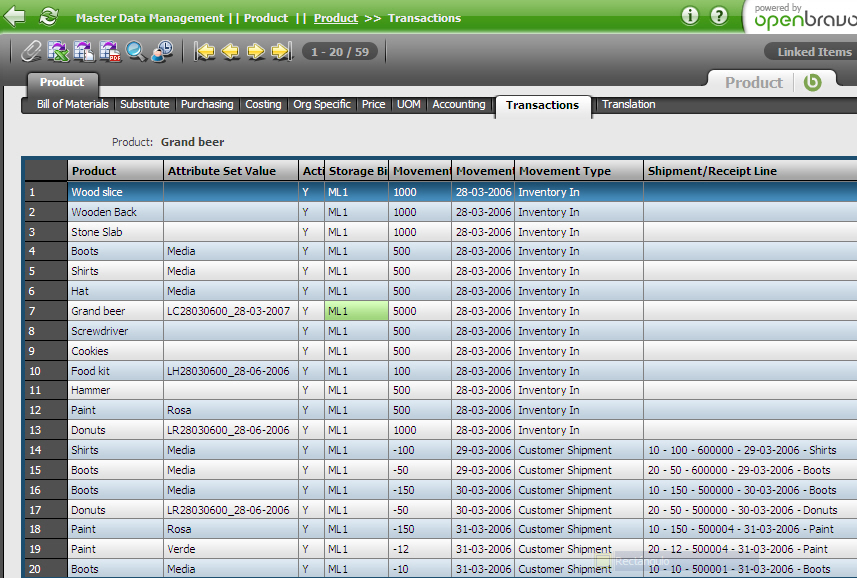
Task: Open the information (i) icon
Action: pyautogui.click(x=690, y=16)
